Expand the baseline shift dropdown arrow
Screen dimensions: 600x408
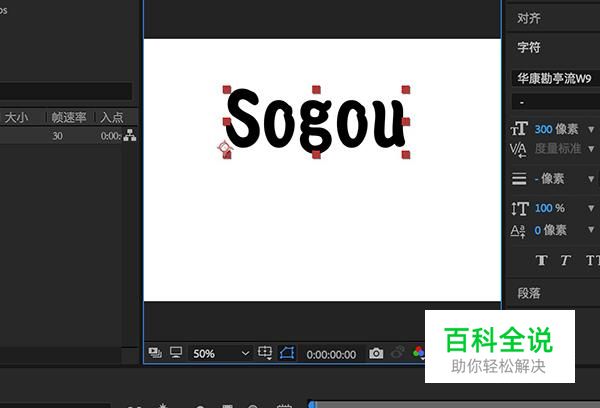point(591,230)
